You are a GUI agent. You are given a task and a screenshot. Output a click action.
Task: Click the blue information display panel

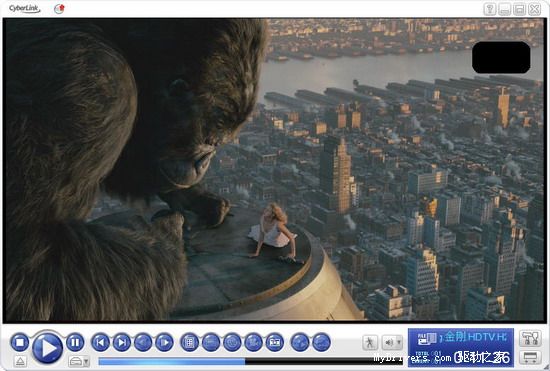461,347
